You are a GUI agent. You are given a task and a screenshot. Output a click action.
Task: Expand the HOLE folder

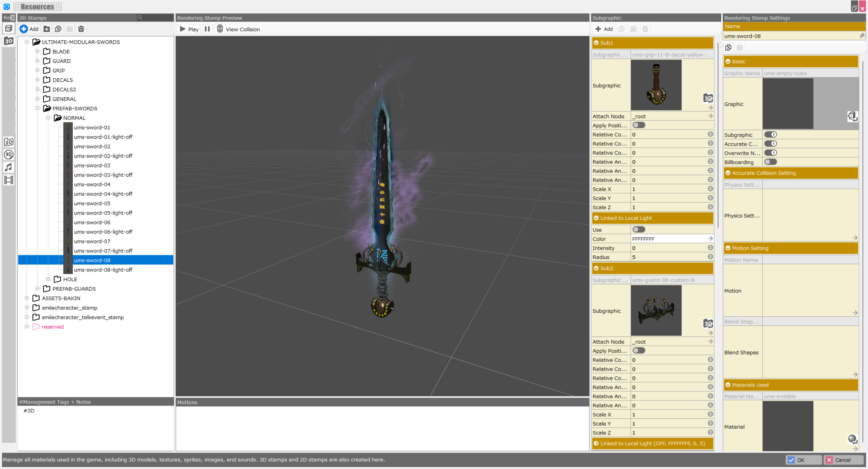click(x=47, y=279)
